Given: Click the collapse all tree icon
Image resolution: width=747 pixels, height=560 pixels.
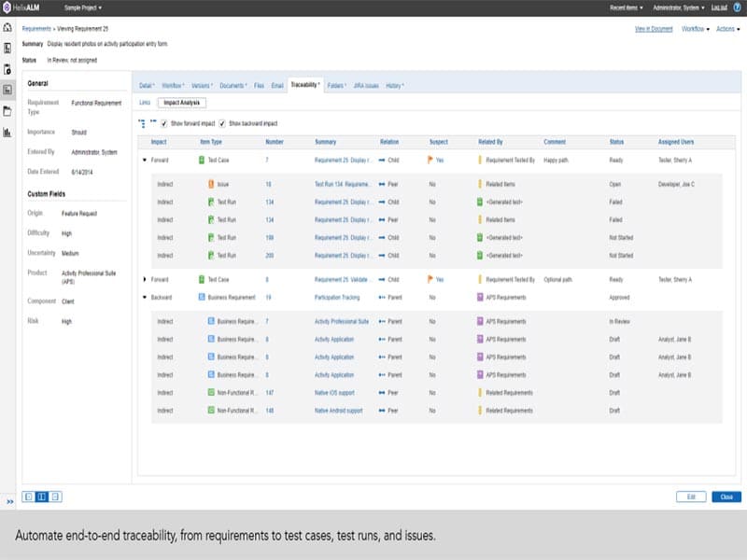Looking at the screenshot, I should point(152,122).
